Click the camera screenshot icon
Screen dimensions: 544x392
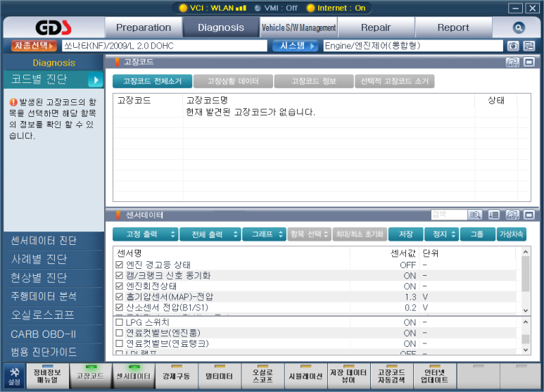coord(513,46)
